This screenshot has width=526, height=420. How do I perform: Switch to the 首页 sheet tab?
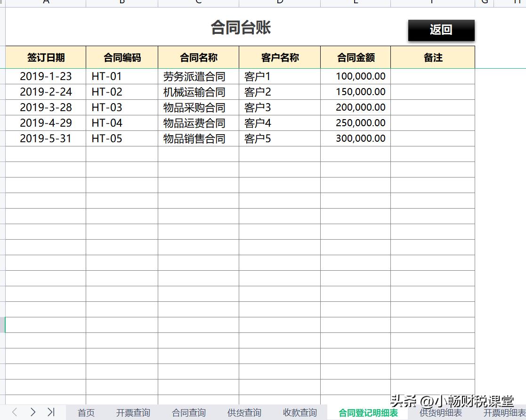86,412
